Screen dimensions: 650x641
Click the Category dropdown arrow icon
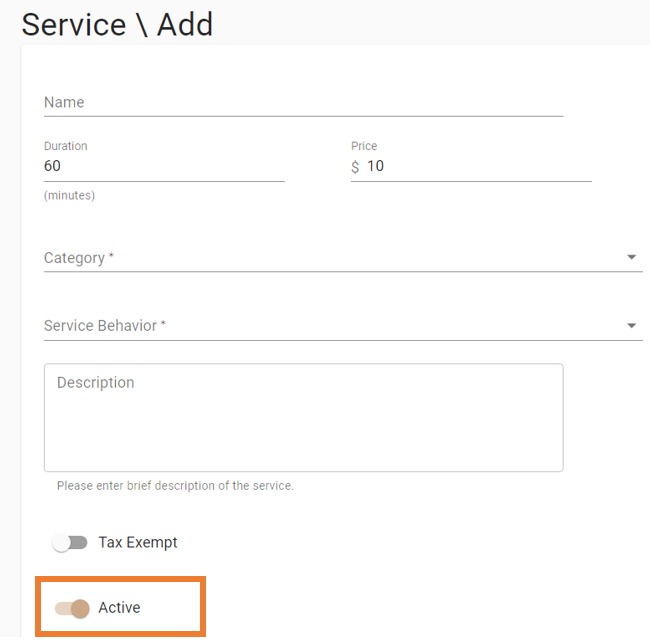(631, 257)
